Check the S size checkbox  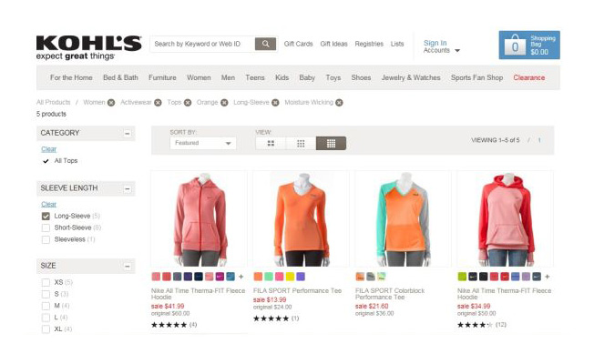coord(46,294)
